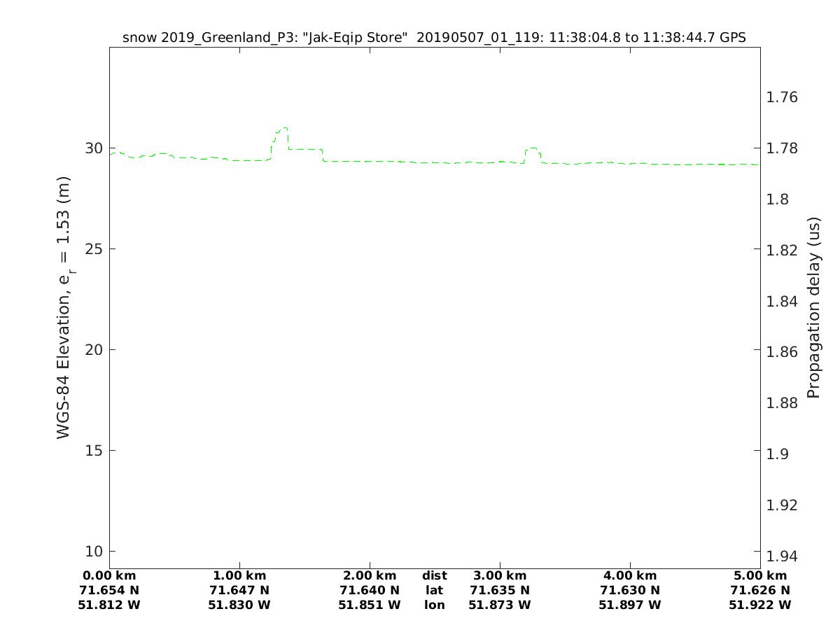
Task: Click the plot title text at top
Action: click(434, 38)
